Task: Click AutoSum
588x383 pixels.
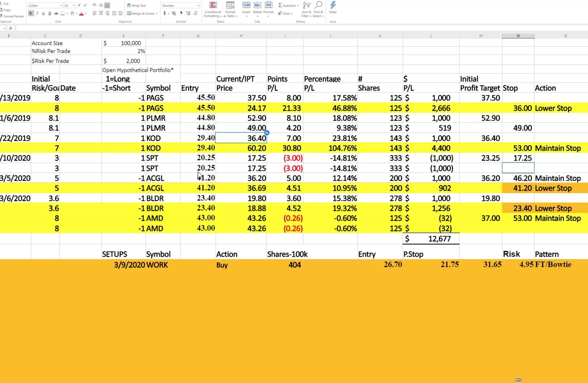Action: (287, 5)
